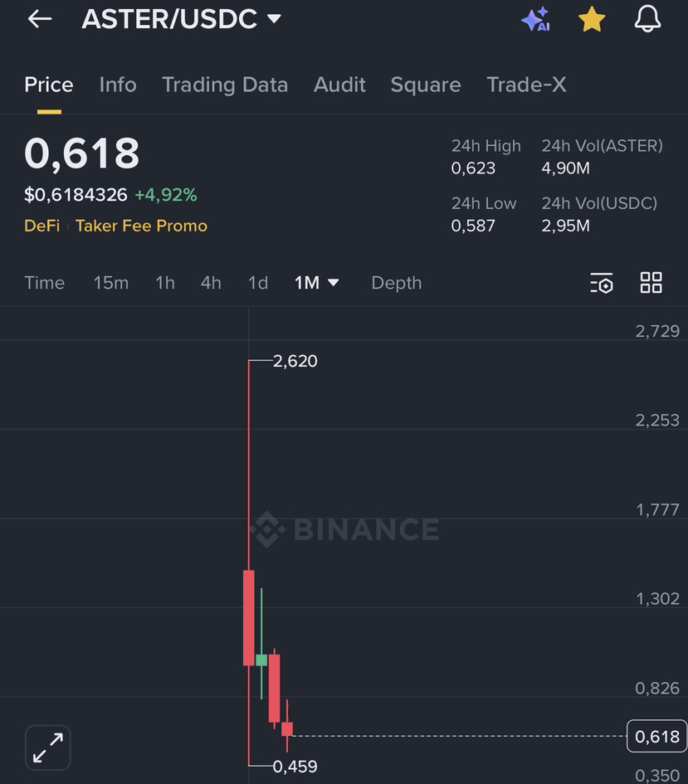This screenshot has width=688, height=784.
Task: Open the grid layout tools icon
Action: [x=651, y=283]
